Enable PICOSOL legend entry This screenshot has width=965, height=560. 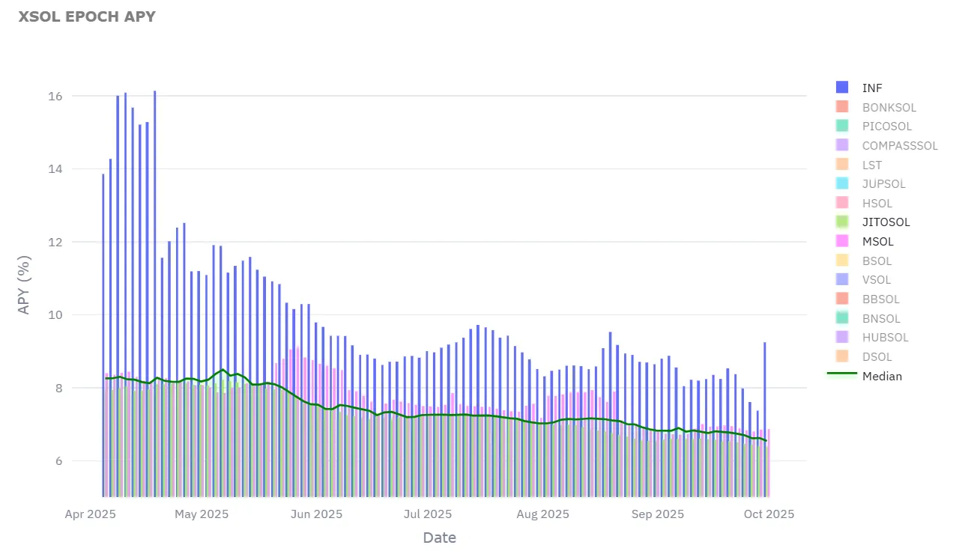886,127
